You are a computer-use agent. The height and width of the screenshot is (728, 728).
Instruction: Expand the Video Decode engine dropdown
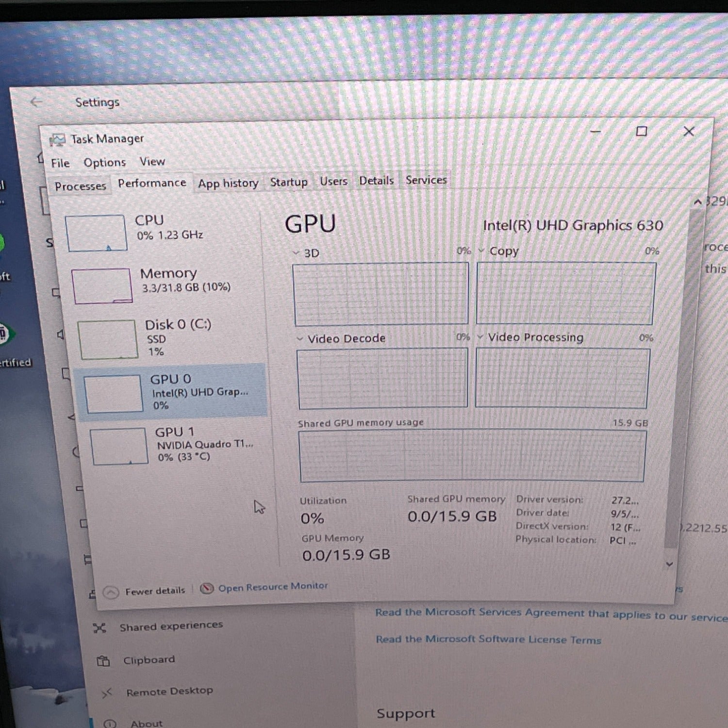(x=300, y=339)
